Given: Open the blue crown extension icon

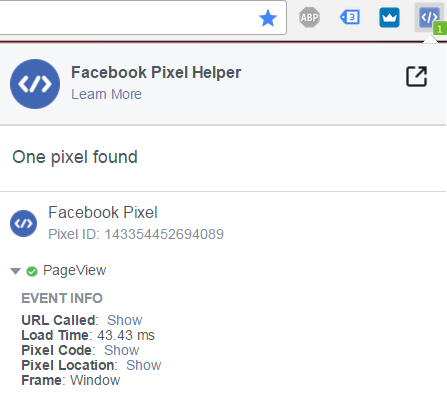Looking at the screenshot, I should click(x=389, y=17).
